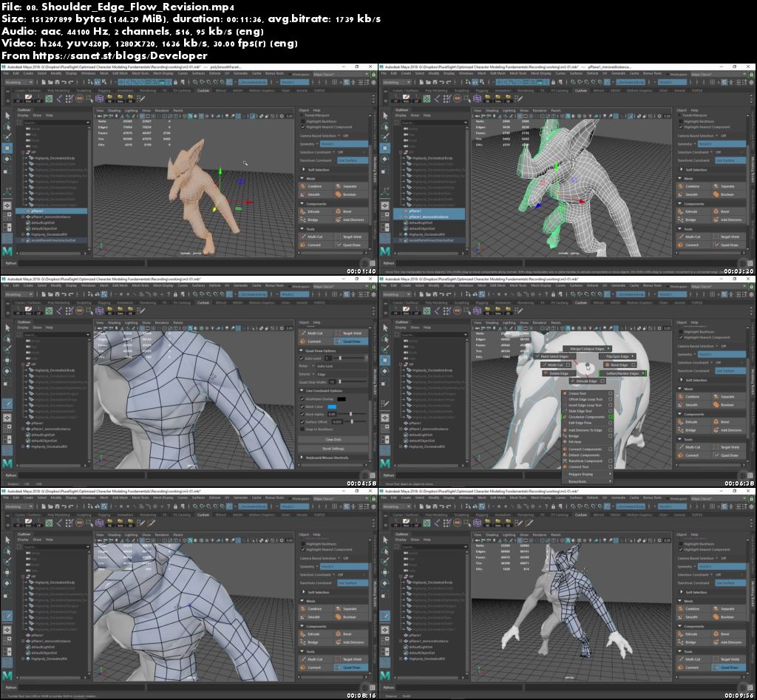Expand Keyboard/Mouse Shortcuts in the 00:04:58 frame
Viewport: 757px width, 700px height.
(302, 458)
